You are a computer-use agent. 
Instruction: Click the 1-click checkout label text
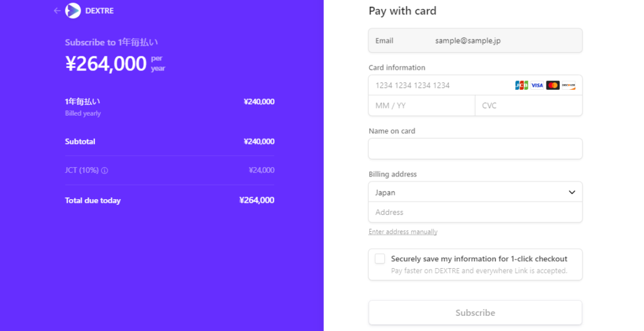[x=479, y=259]
